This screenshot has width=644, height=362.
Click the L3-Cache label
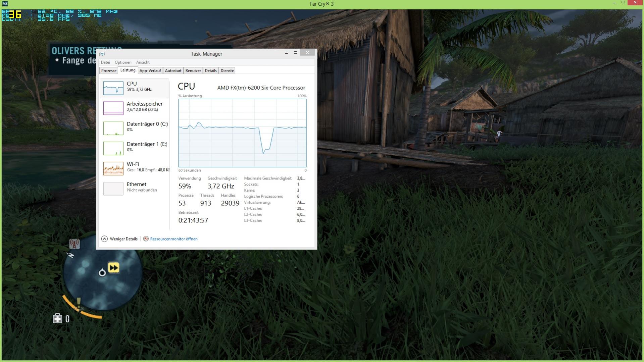253,221
